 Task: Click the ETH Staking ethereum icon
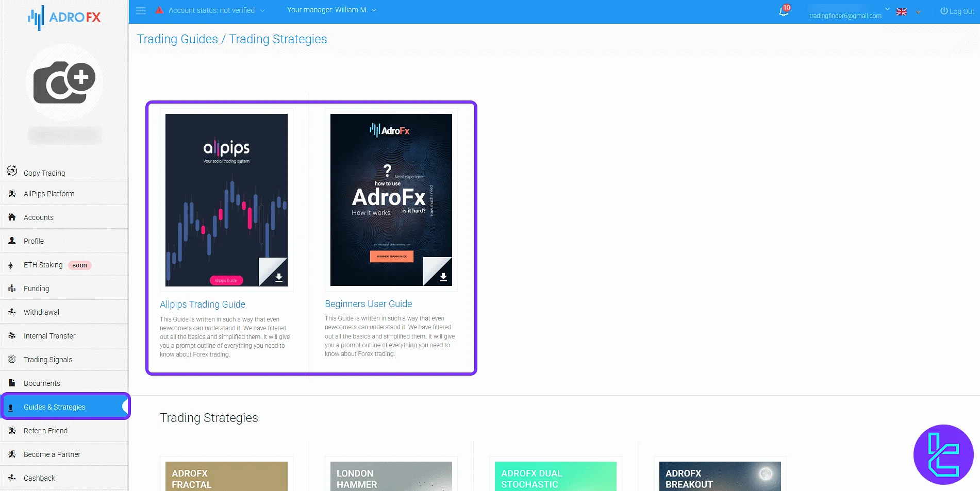11,265
